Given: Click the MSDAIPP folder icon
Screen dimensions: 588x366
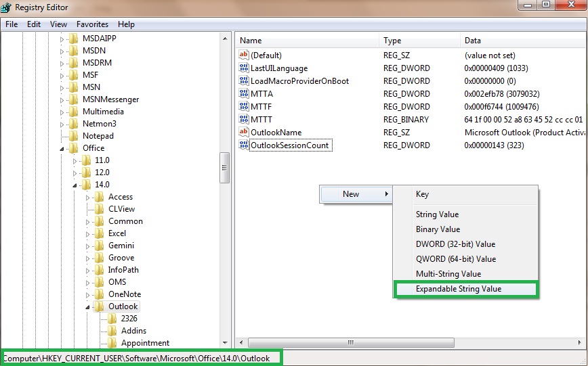Looking at the screenshot, I should coord(73,38).
